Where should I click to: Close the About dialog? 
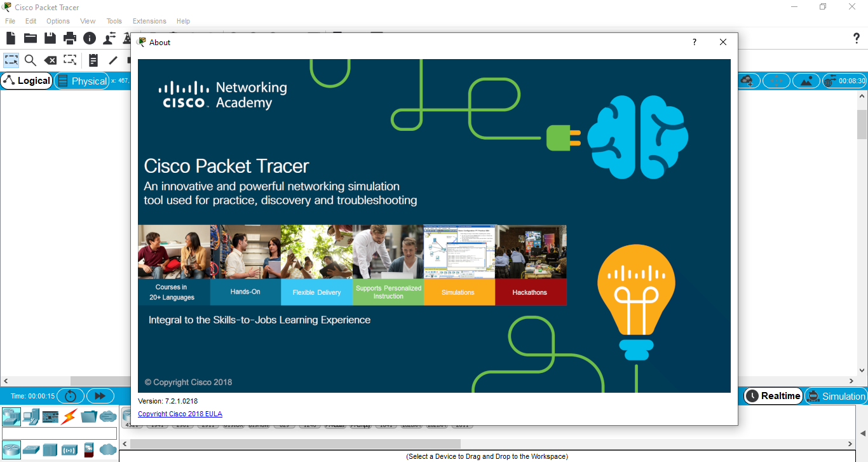coord(723,42)
